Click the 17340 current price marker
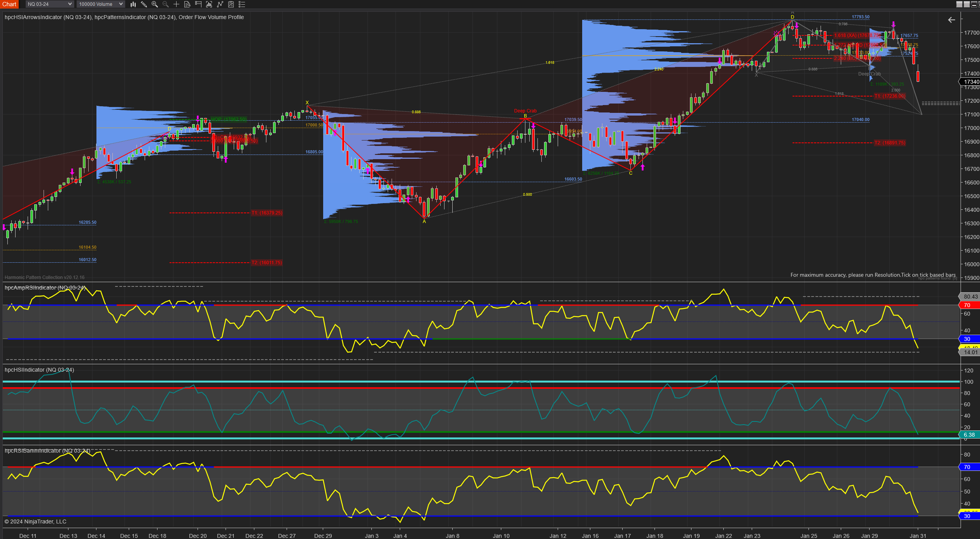The image size is (980, 539). [x=971, y=82]
